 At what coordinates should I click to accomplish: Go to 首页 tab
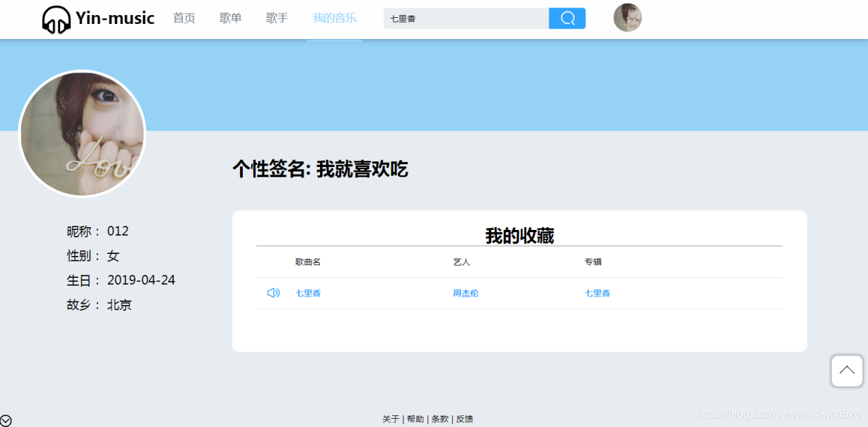pos(184,18)
